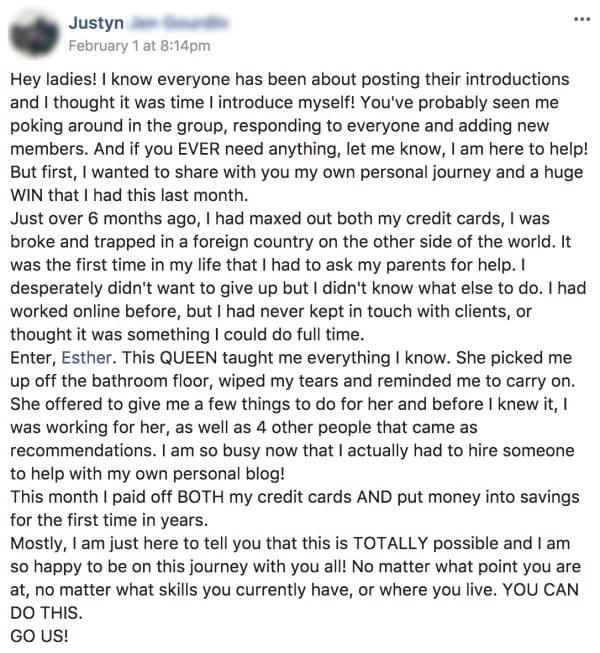Image resolution: width=600 pixels, height=653 pixels.
Task: Click the capitalized word QUEEN
Action: [x=188, y=358]
